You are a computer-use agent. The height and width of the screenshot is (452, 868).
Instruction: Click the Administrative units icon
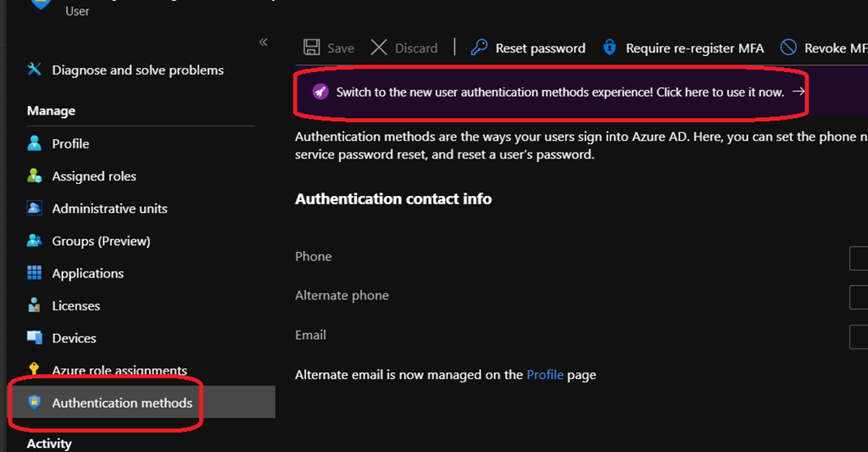pyautogui.click(x=35, y=208)
